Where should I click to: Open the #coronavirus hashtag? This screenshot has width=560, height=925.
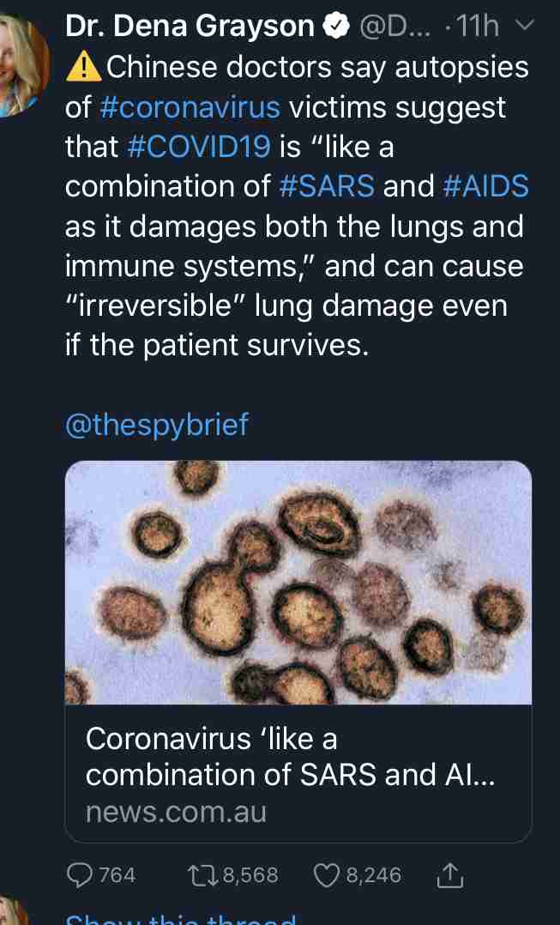pos(190,107)
